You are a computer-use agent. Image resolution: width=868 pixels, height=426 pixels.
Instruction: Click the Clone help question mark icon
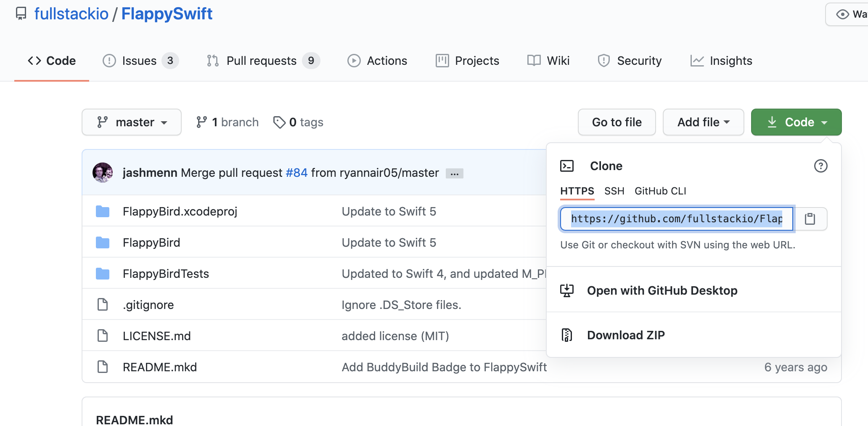pos(820,166)
